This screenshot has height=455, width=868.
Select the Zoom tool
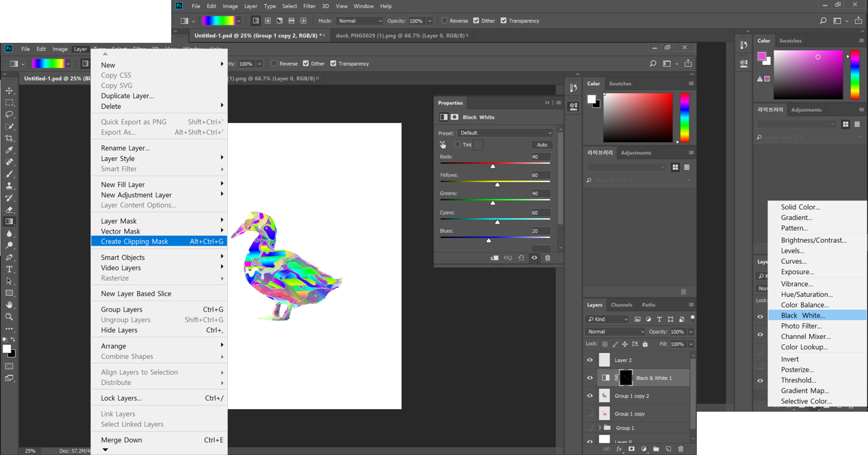9,317
